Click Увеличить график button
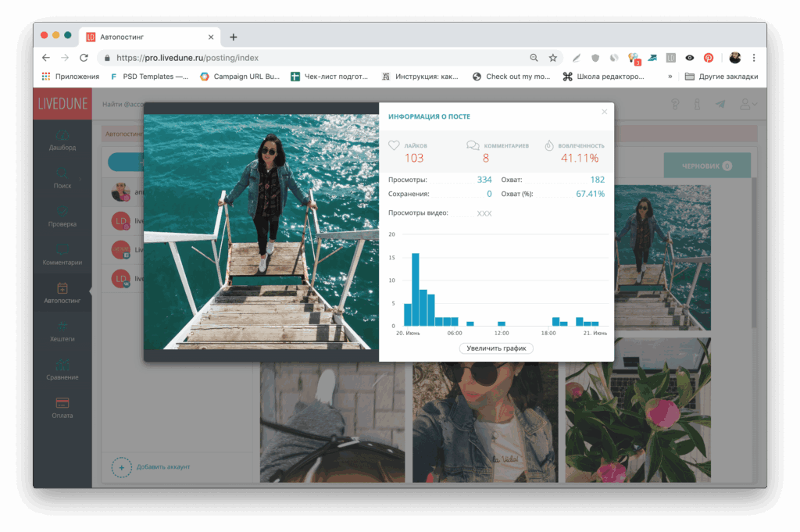The height and width of the screenshot is (532, 800). (496, 348)
